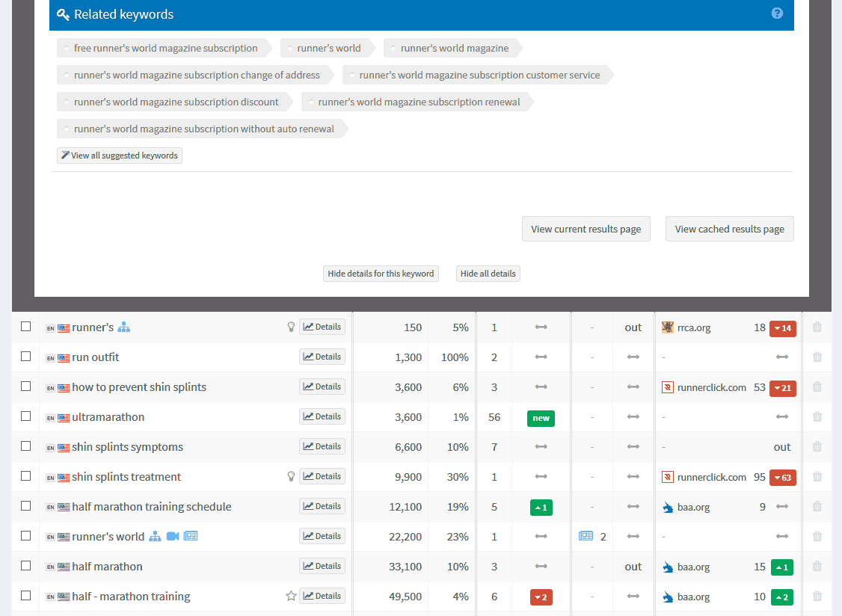Click the lightbulb icon beside "runner's" keyword
Viewport: 842px width, 616px height.
pyautogui.click(x=291, y=326)
